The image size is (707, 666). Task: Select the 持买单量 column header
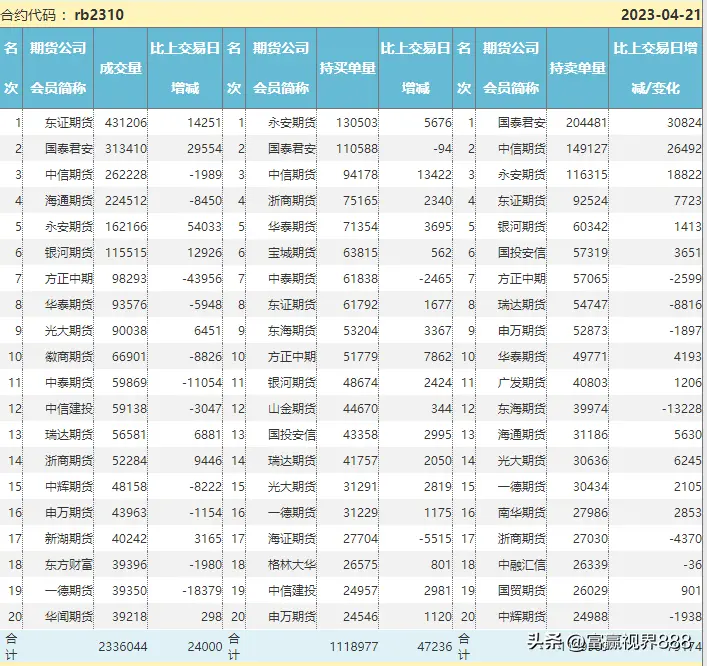(x=347, y=68)
